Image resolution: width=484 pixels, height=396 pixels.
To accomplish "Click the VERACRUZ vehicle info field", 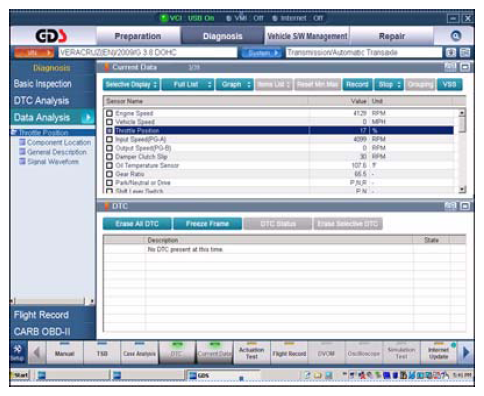I will 148,53.
